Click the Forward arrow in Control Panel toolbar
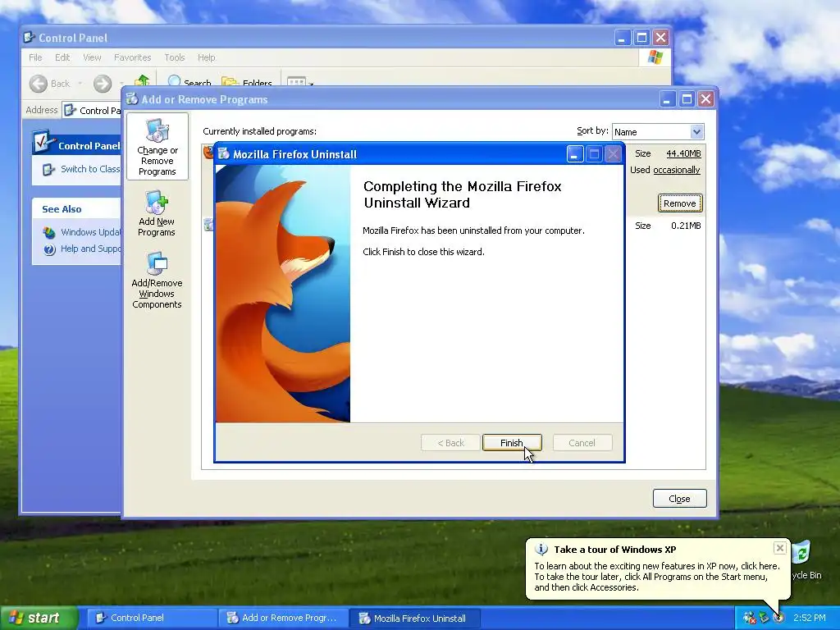Screen dimensions: 840x630 pos(103,84)
